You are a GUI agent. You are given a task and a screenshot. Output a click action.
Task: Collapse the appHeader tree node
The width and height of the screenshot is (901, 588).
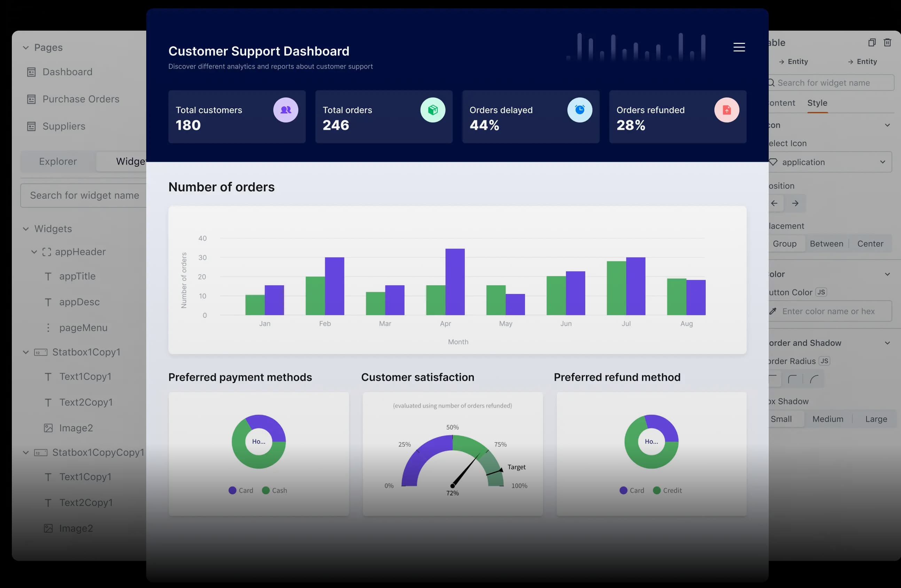tap(34, 252)
